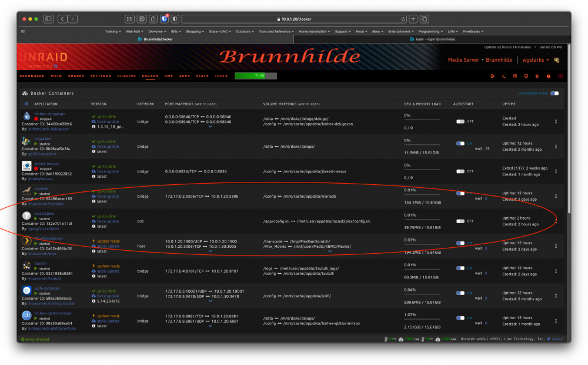The image size is (588, 365).
Task: Click the unifi-controller CPU load bar
Action: (422, 294)
